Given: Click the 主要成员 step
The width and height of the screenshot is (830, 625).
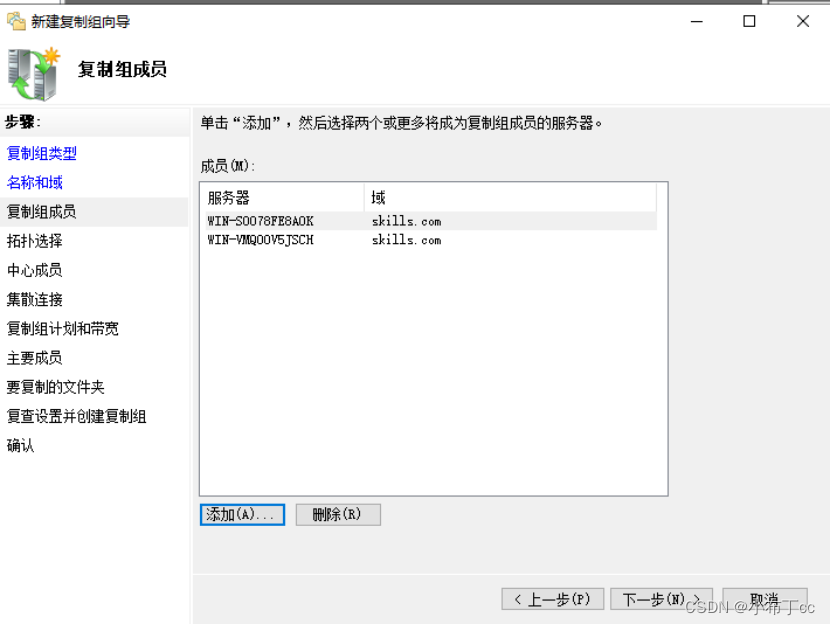Looking at the screenshot, I should coord(33,357).
